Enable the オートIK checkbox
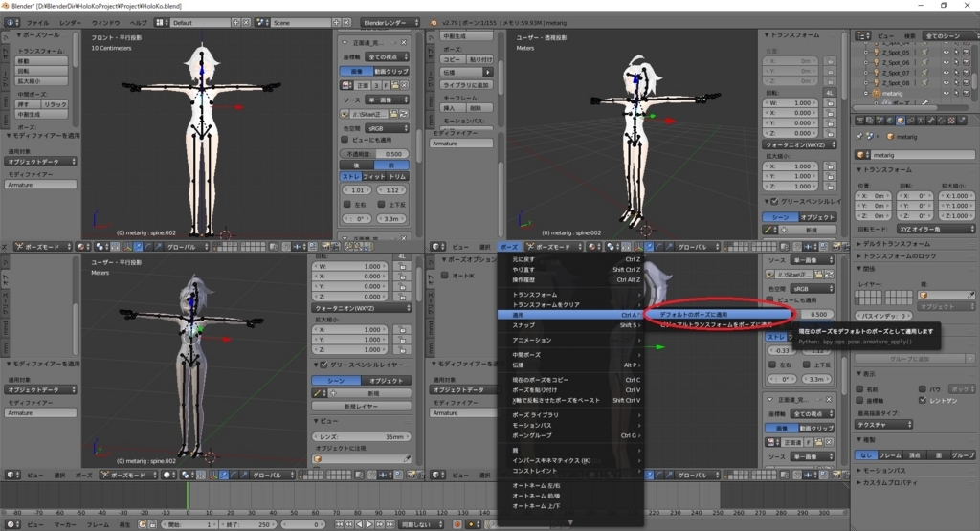The width and height of the screenshot is (980, 531). [444, 276]
